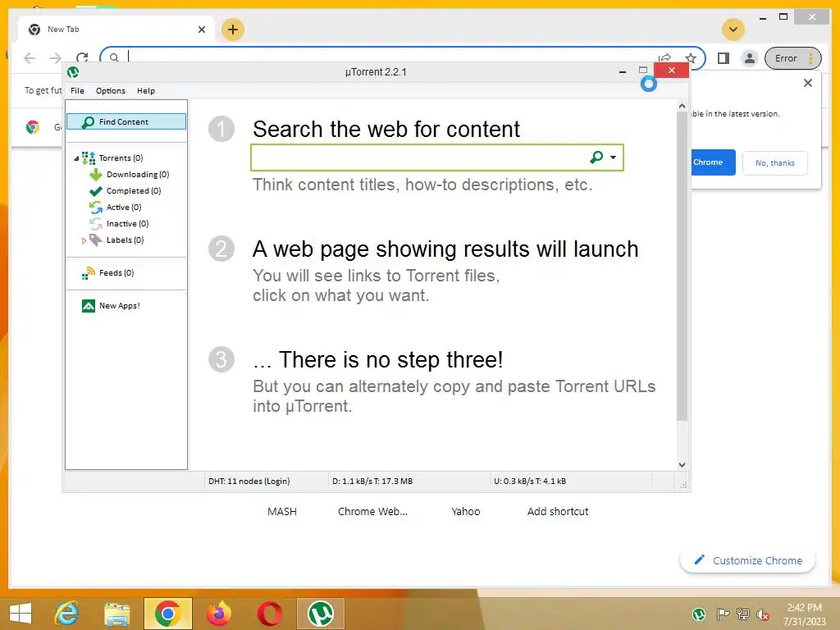
Task: Launch Internet Explorer from the taskbar
Action: (x=67, y=614)
